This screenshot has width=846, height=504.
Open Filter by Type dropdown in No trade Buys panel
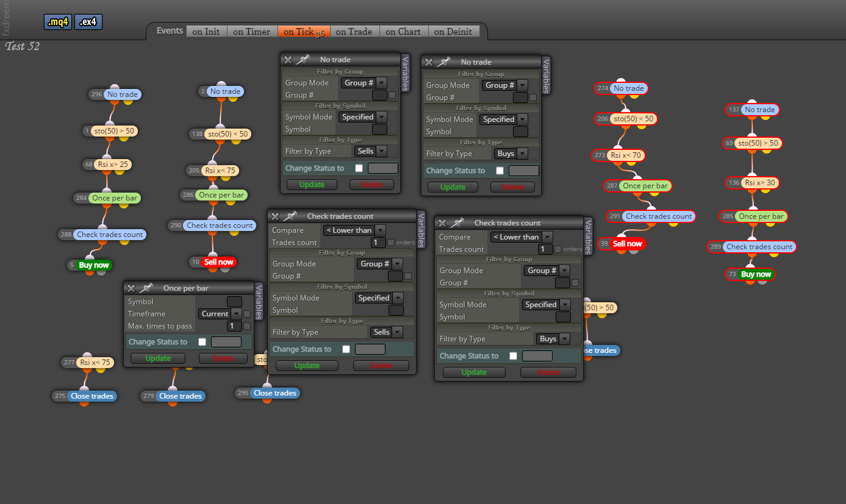[x=511, y=154]
